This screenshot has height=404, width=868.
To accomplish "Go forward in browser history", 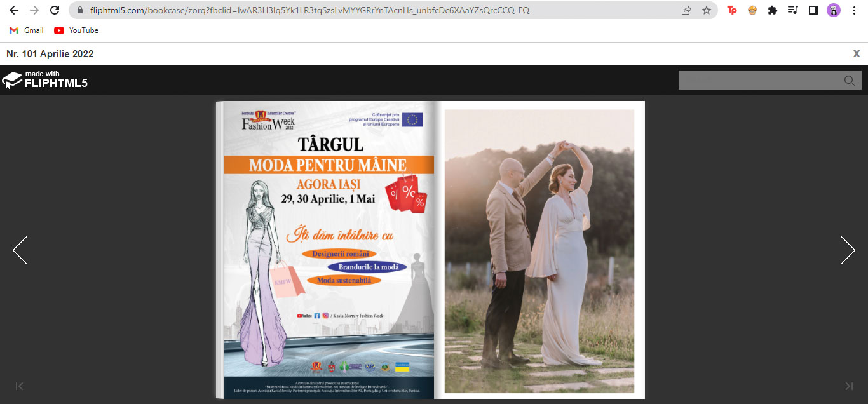I will coord(34,10).
